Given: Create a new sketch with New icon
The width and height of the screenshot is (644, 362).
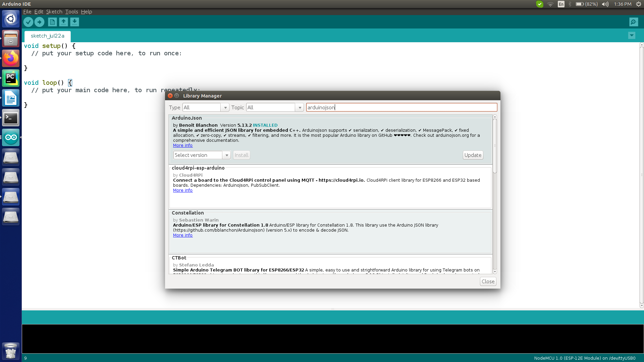Looking at the screenshot, I should 52,22.
